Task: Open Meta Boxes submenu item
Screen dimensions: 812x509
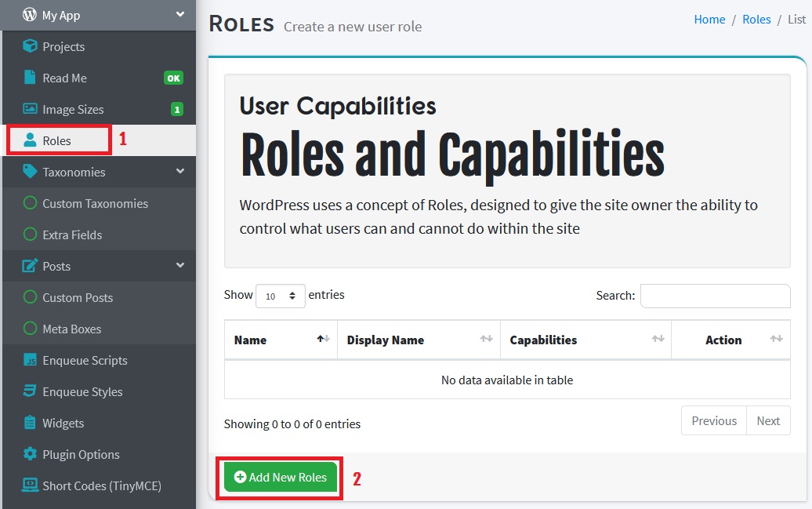Action: coord(71,329)
